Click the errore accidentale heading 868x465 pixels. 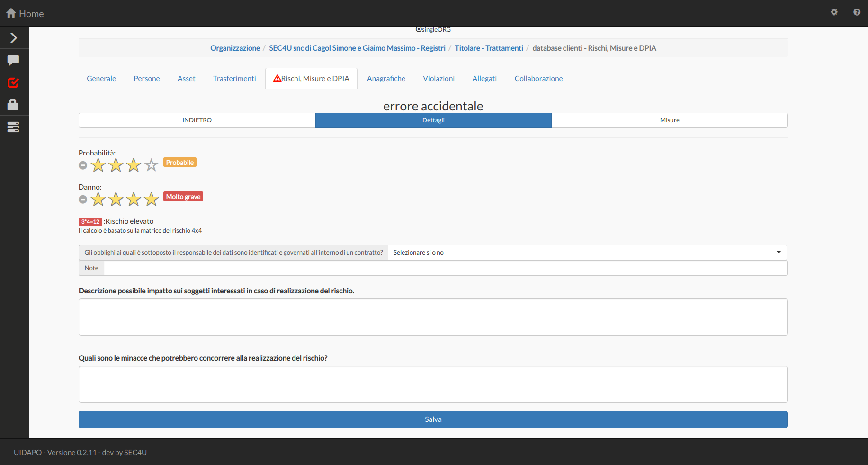pos(433,106)
